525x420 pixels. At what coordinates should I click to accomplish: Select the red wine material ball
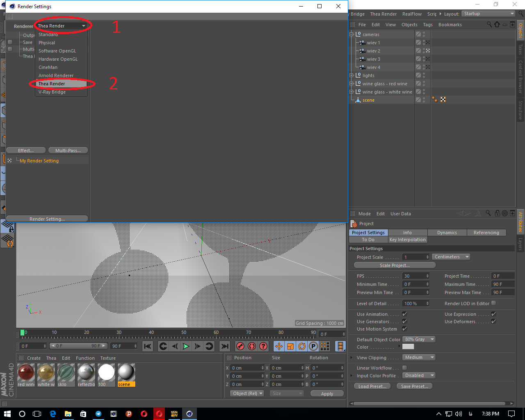point(26,372)
